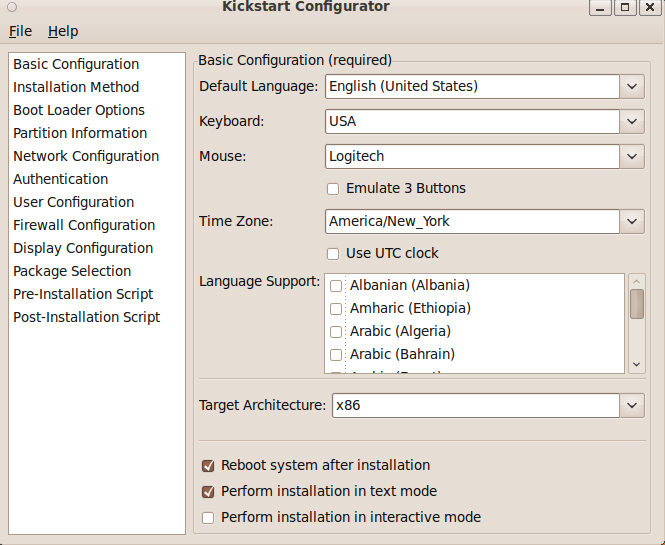
Task: Enable Emulate 3 Buttons checkbox
Action: 333,189
